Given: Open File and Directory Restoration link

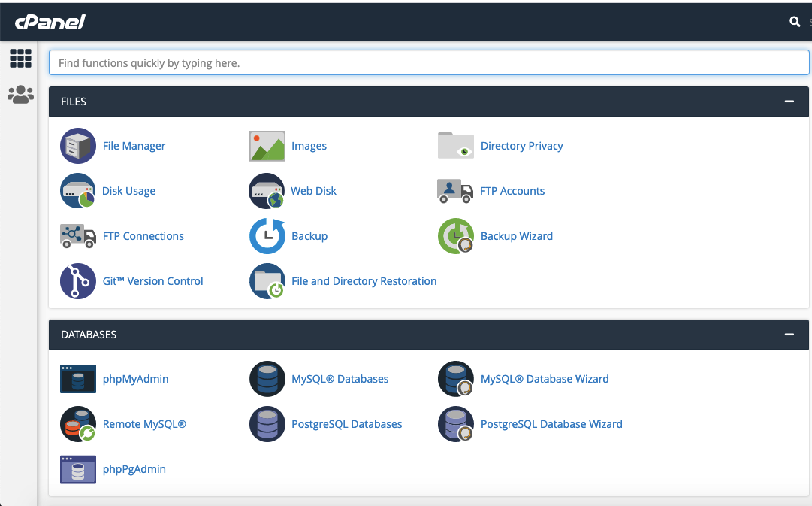Looking at the screenshot, I should (x=364, y=281).
